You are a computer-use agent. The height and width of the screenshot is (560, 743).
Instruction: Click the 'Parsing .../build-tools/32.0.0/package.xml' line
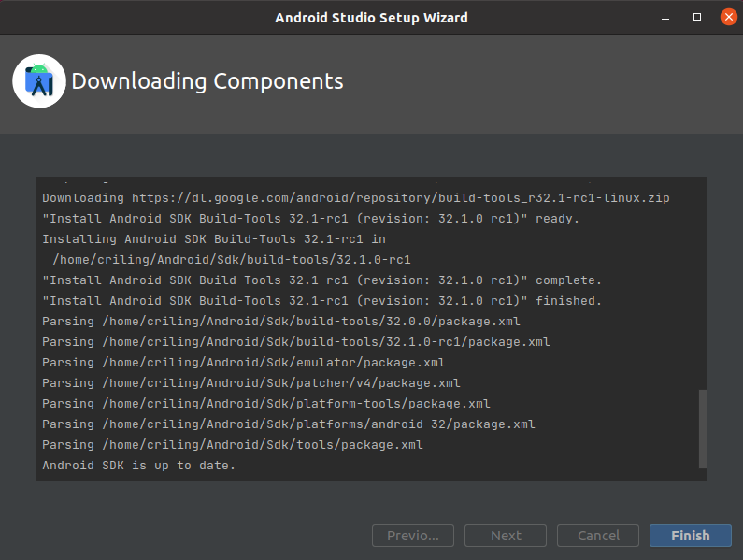tap(281, 322)
